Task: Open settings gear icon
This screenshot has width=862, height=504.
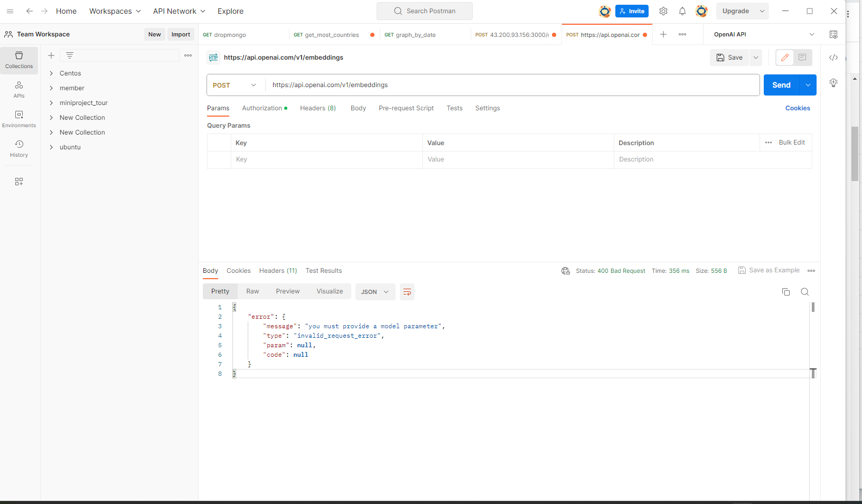Action: [663, 11]
